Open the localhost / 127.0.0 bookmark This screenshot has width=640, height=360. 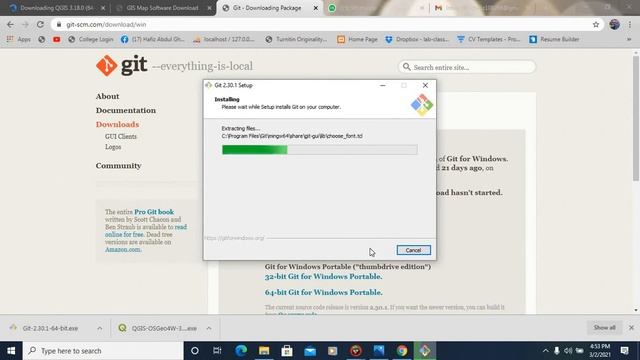[224, 40]
